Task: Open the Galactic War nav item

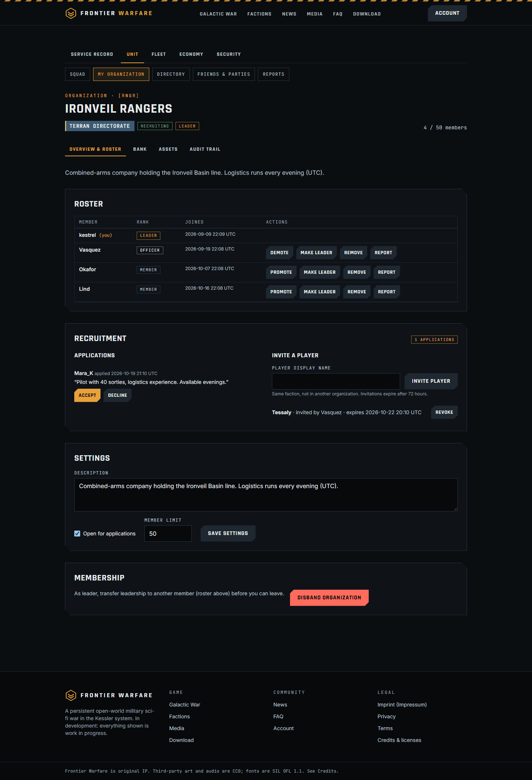Action: 218,14
